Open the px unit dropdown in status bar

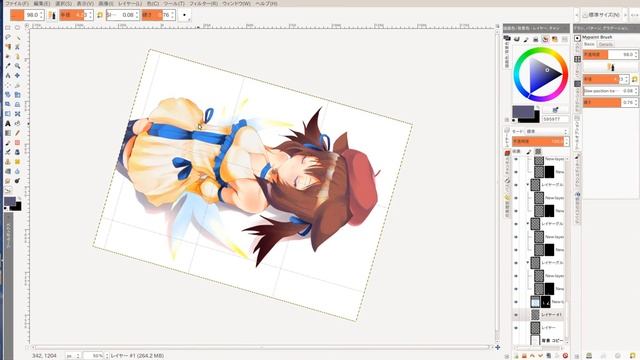tap(73, 356)
